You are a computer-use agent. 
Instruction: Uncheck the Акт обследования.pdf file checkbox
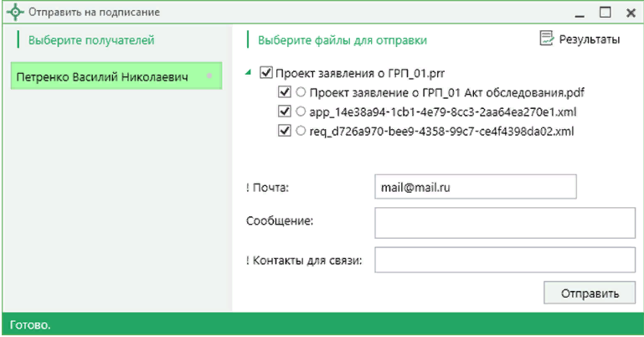click(x=283, y=91)
